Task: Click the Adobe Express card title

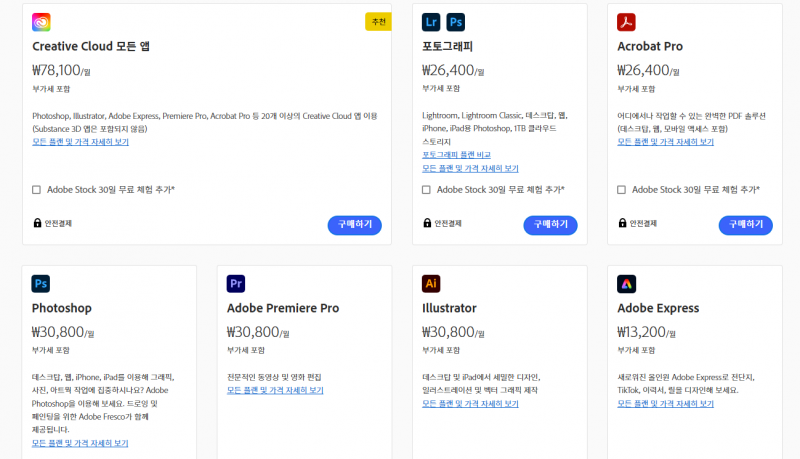Action: [658, 308]
